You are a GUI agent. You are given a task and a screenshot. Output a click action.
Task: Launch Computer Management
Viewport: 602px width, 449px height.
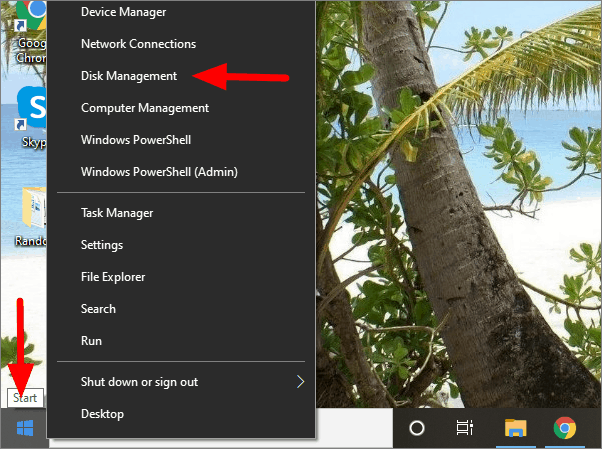click(181, 108)
